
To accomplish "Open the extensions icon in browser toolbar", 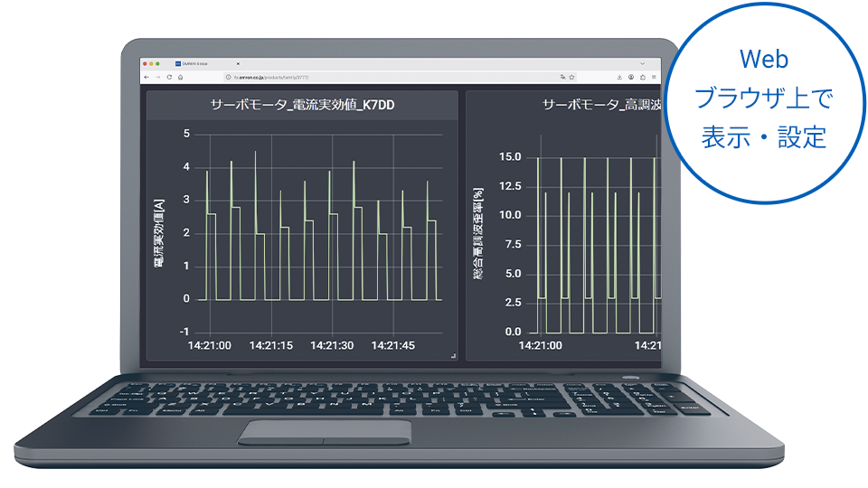I will click(x=642, y=78).
